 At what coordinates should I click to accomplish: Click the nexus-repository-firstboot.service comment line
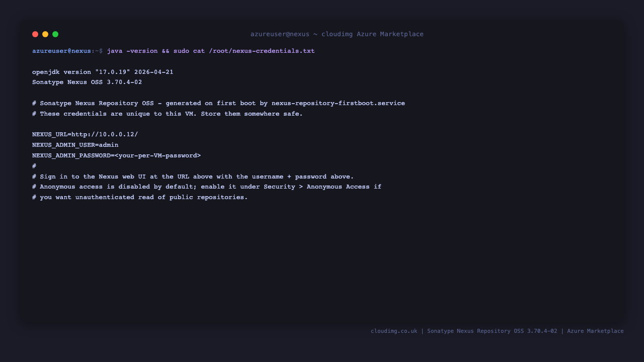(218, 104)
